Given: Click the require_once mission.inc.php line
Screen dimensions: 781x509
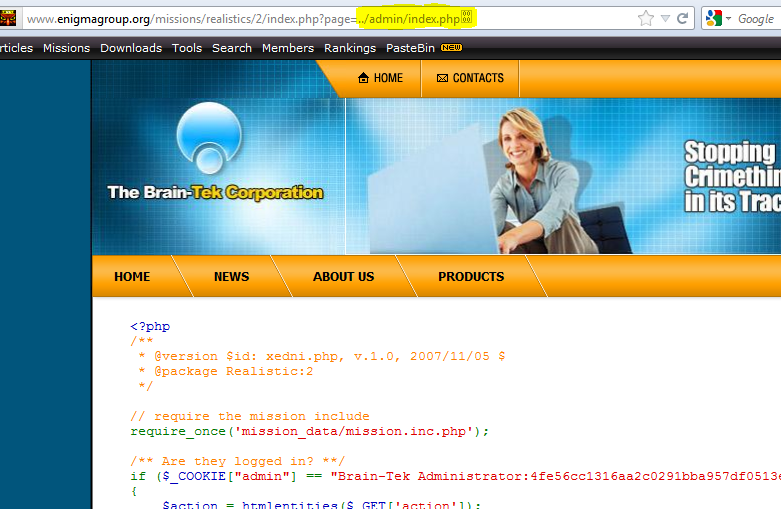Looking at the screenshot, I should point(309,431).
